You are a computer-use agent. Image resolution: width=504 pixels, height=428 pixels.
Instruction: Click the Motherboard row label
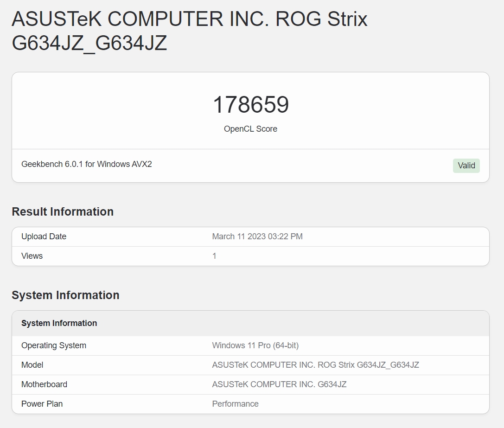(44, 384)
